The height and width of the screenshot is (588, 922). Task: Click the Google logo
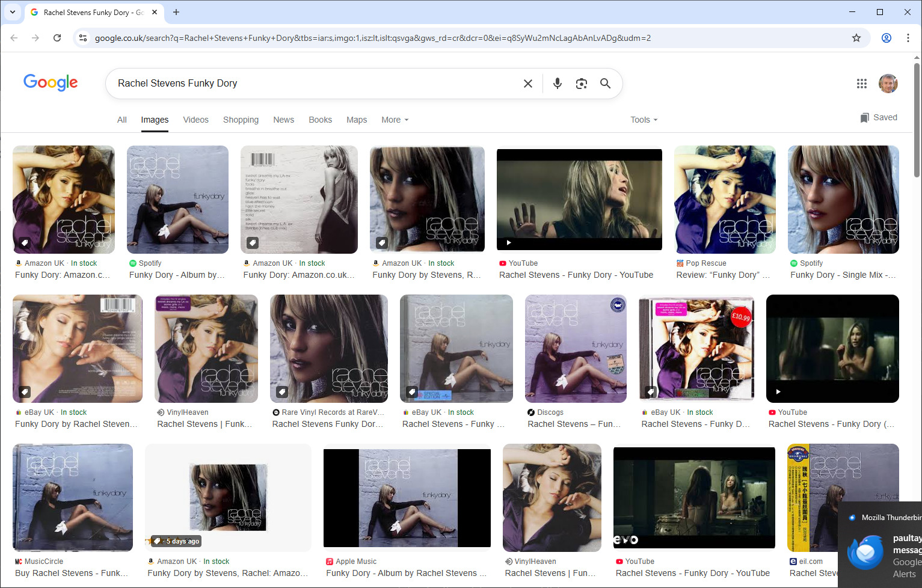click(x=51, y=82)
